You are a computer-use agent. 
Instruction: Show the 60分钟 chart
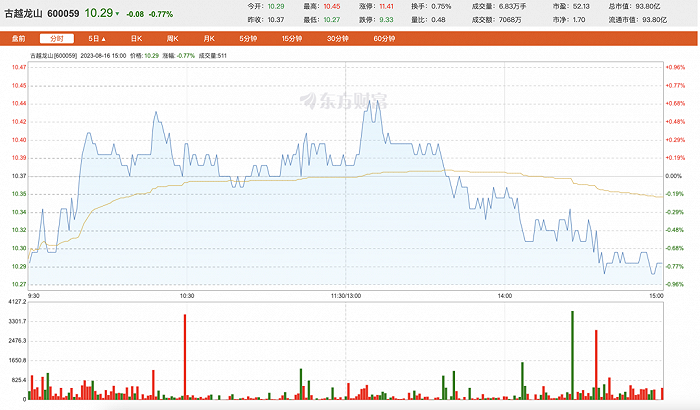pyautogui.click(x=384, y=39)
